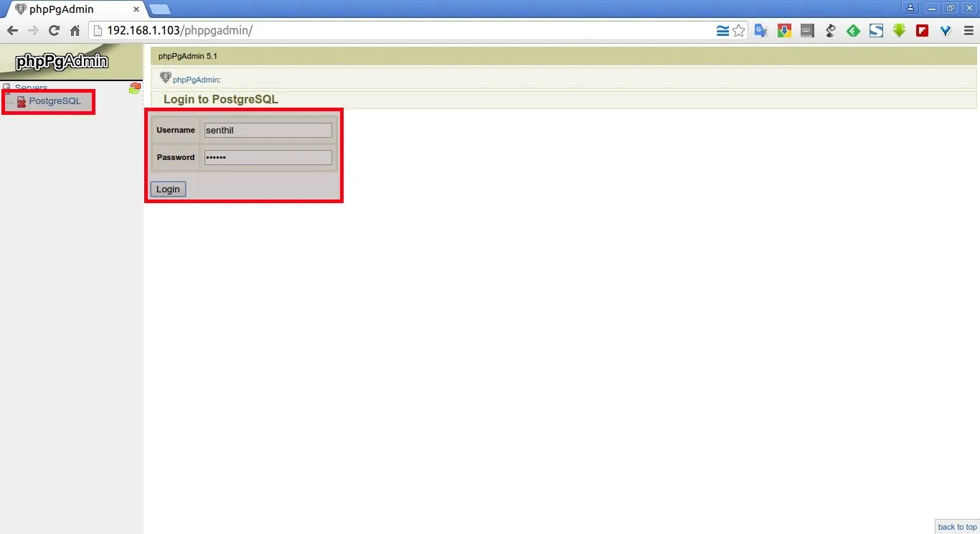Click the phpPgAdmin 5.1 version text
This screenshot has width=980, height=534.
pyautogui.click(x=188, y=56)
